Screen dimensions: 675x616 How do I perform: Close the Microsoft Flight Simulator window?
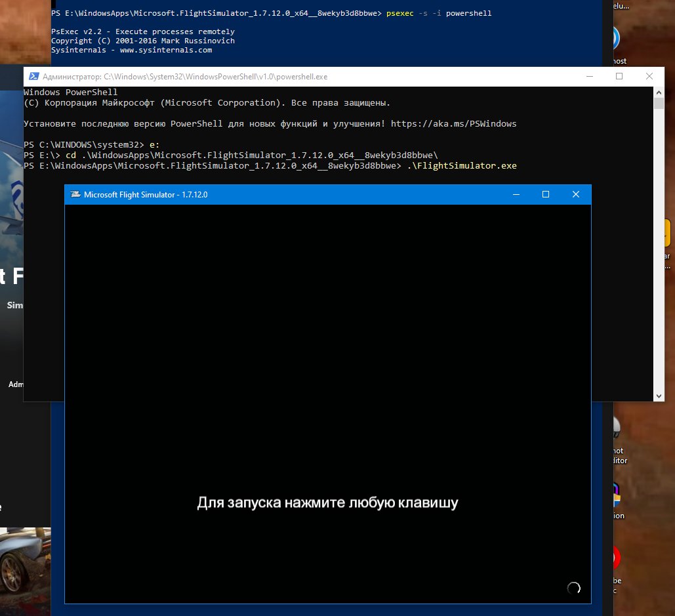tap(575, 195)
